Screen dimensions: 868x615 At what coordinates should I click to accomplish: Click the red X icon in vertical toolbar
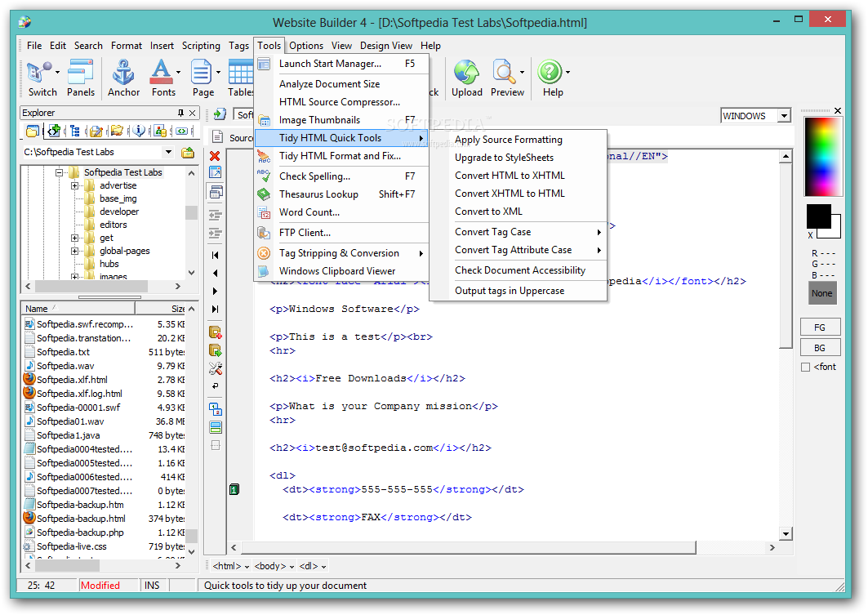[x=215, y=156]
